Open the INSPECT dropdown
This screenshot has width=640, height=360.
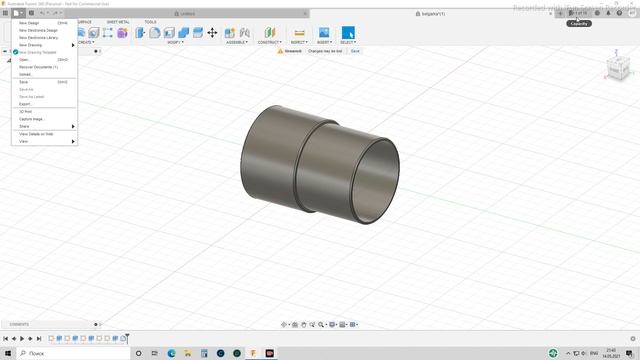point(299,42)
